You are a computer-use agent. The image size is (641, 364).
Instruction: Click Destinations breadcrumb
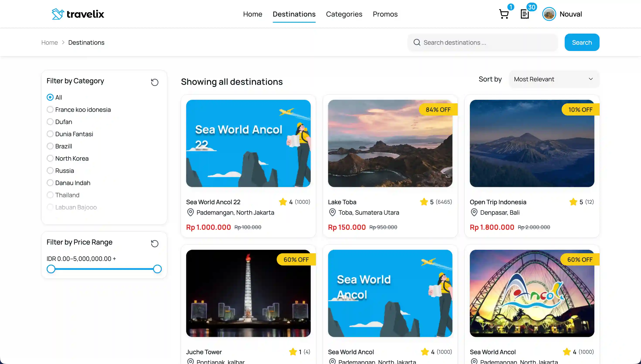pos(86,43)
